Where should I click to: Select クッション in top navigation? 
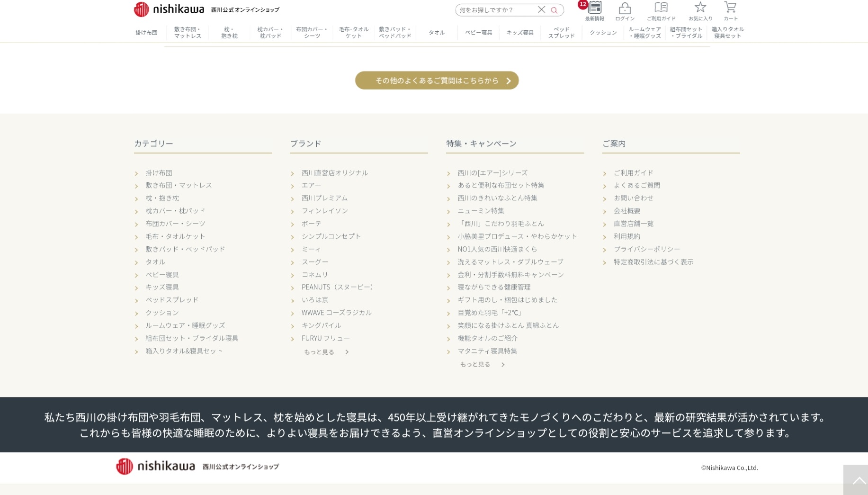pos(603,33)
